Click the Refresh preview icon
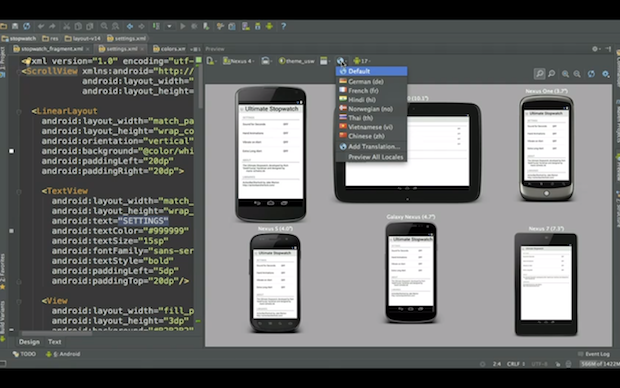 coord(591,74)
